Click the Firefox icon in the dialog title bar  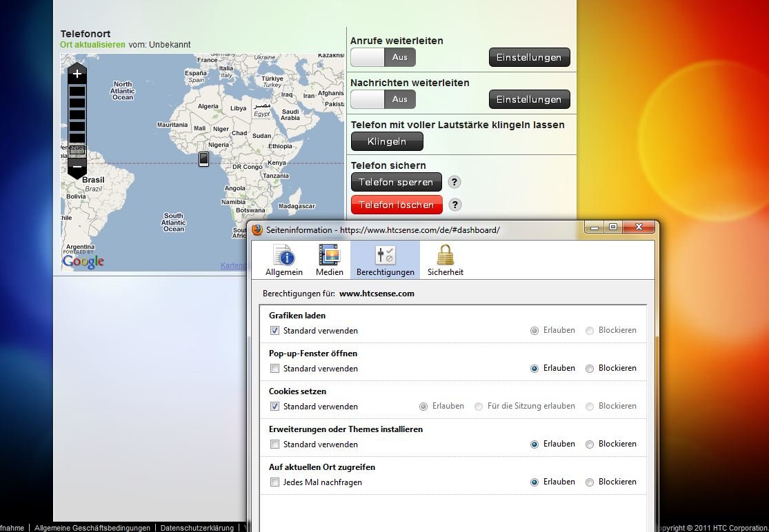tap(257, 229)
